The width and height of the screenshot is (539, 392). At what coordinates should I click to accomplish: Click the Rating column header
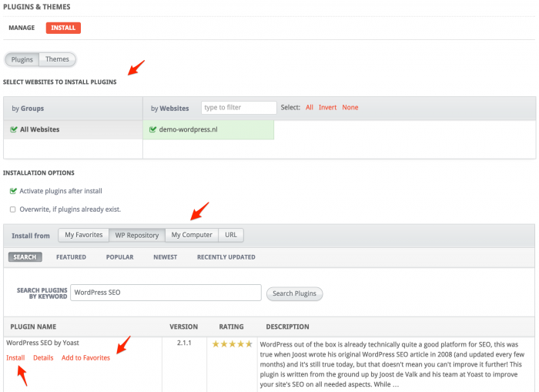(231, 327)
